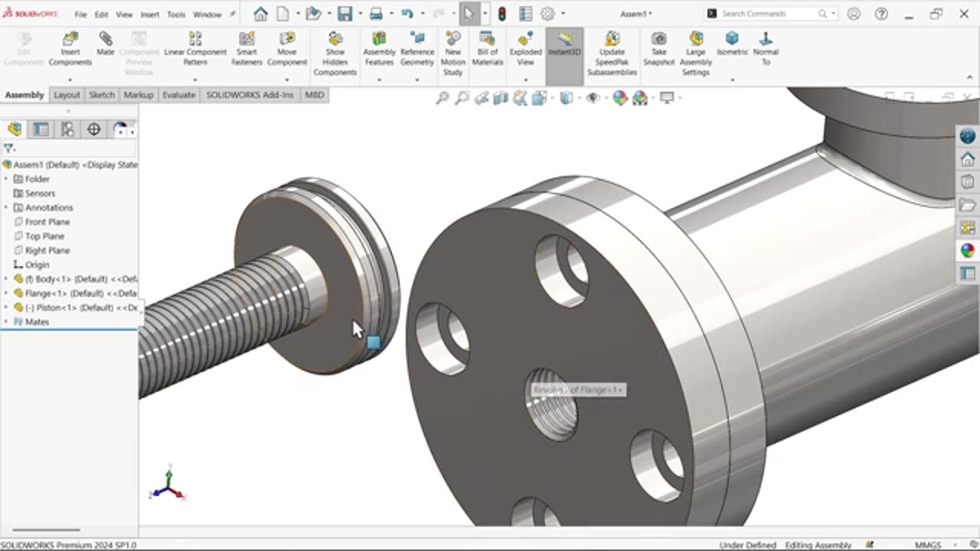Click the feature tree filter box
Viewport: 980px width, 551px height.
(70, 148)
